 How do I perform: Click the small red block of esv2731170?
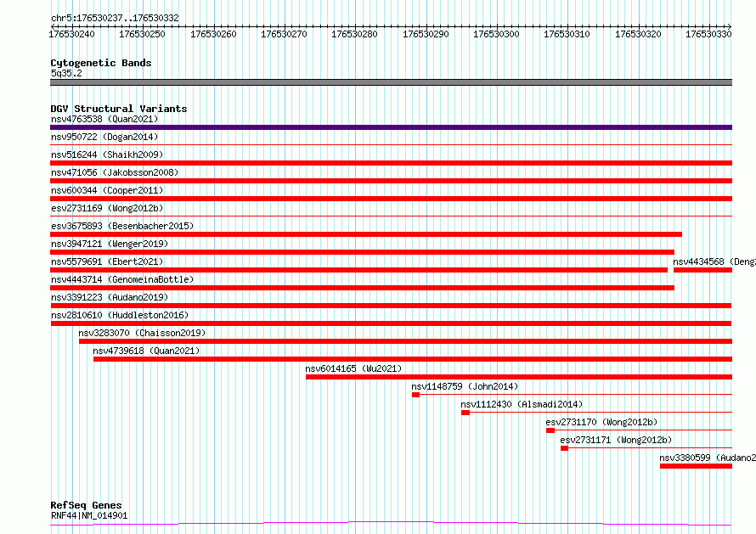coord(550,430)
